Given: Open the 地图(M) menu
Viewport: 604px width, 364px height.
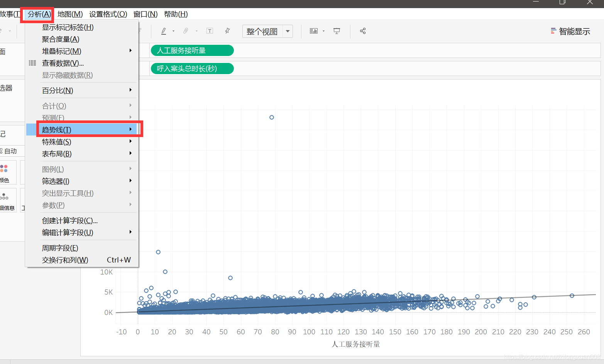Looking at the screenshot, I should 70,14.
